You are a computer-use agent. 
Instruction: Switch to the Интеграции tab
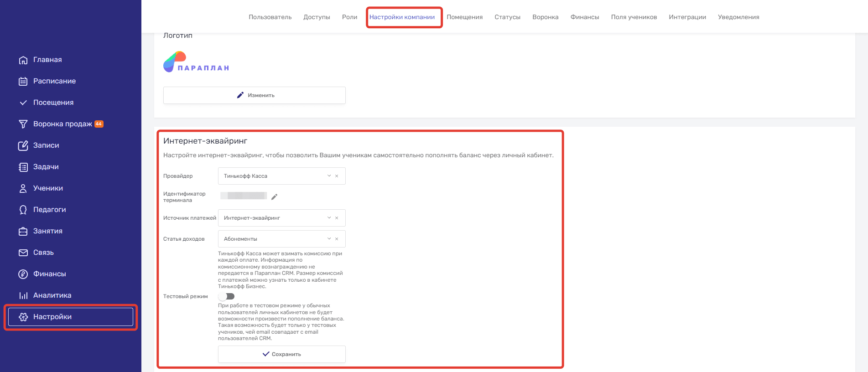pyautogui.click(x=687, y=17)
